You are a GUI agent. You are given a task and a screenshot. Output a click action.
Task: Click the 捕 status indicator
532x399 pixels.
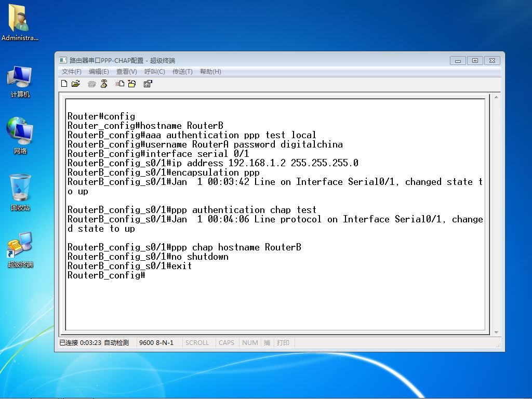point(267,343)
